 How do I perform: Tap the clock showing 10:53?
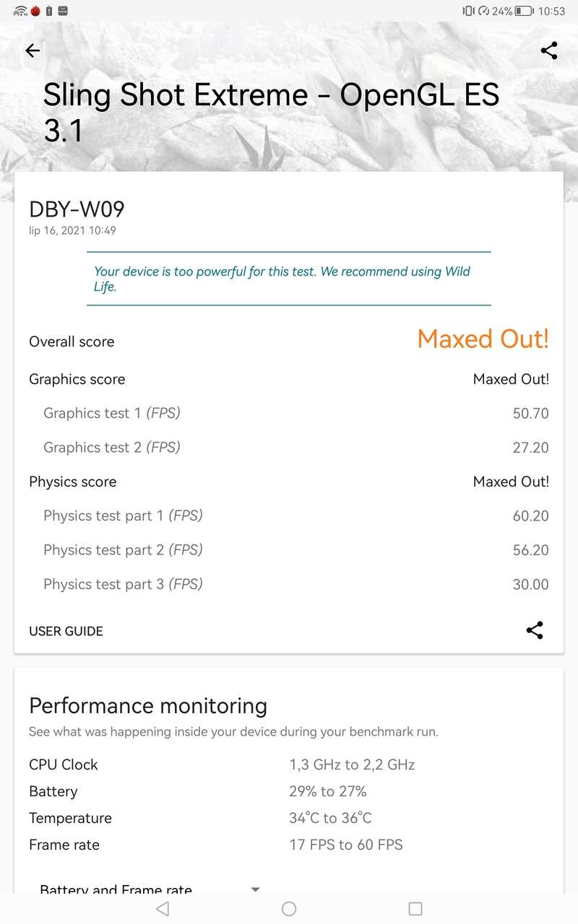pyautogui.click(x=552, y=11)
